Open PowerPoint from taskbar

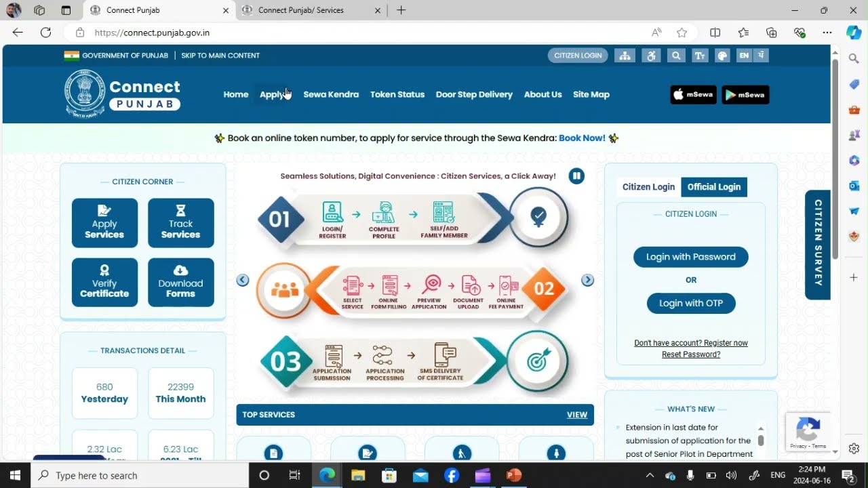coord(514,476)
